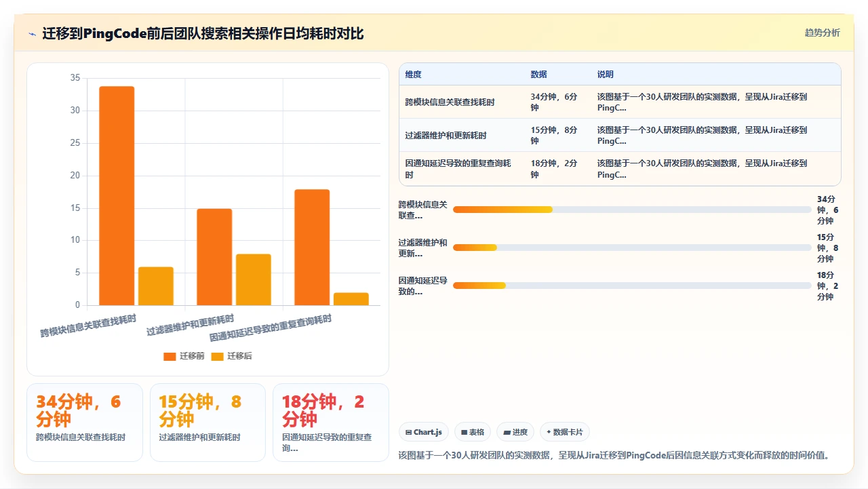868x489 pixels.
Task: Click x-axis label 跨模块信息关联查找耗时
Action: point(88,326)
